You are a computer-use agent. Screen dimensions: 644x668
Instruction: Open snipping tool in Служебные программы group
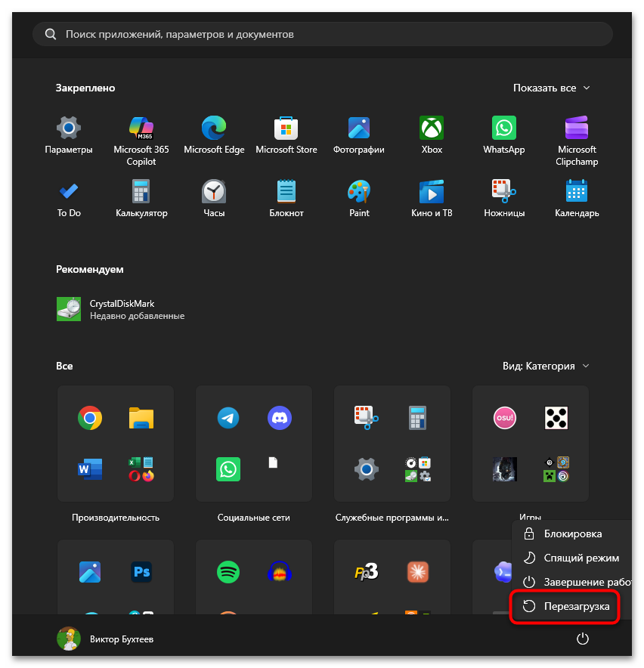pyautogui.click(x=366, y=418)
